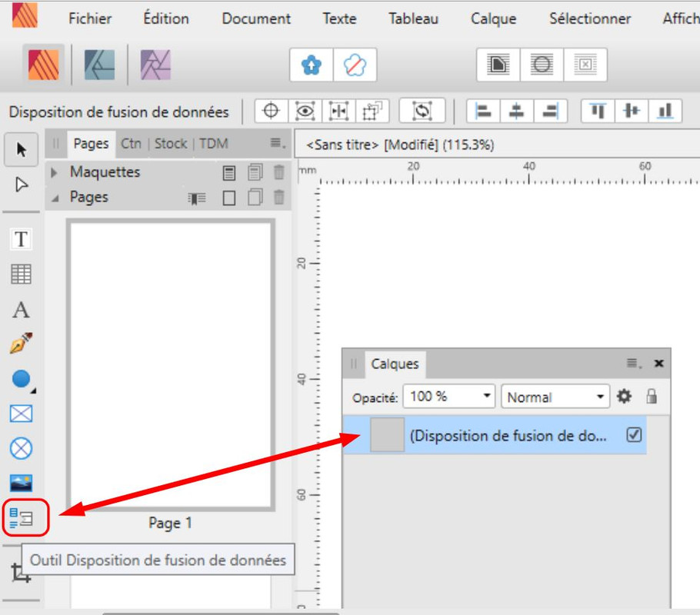Align objects to the top

(598, 111)
